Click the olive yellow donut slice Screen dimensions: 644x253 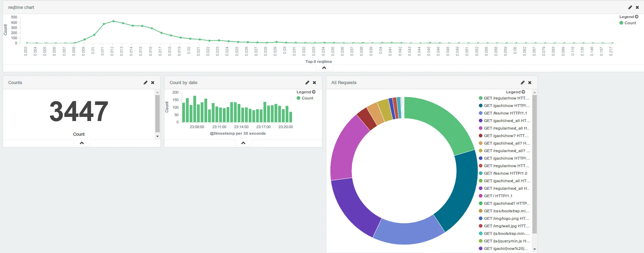click(385, 110)
